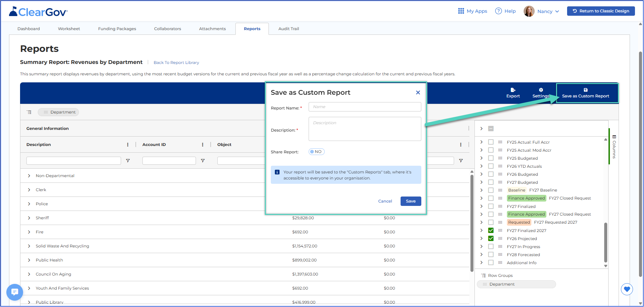Expand the FY28 Forecasted column group
This screenshot has width=644, height=307.
[x=481, y=255]
